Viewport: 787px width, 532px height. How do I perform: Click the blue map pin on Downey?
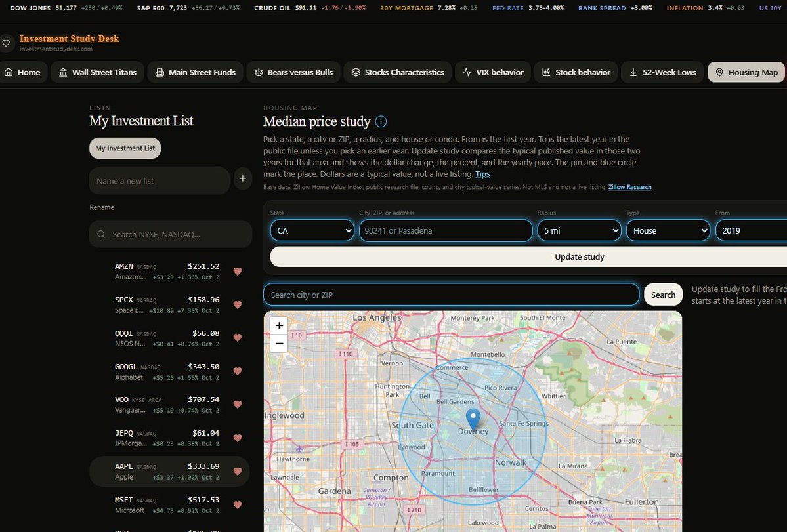[x=473, y=419]
